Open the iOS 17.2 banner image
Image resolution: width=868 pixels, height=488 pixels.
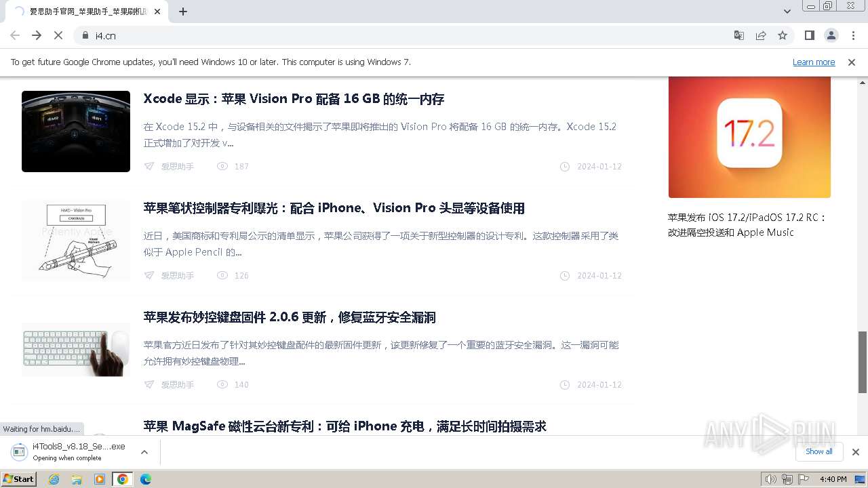pos(749,137)
